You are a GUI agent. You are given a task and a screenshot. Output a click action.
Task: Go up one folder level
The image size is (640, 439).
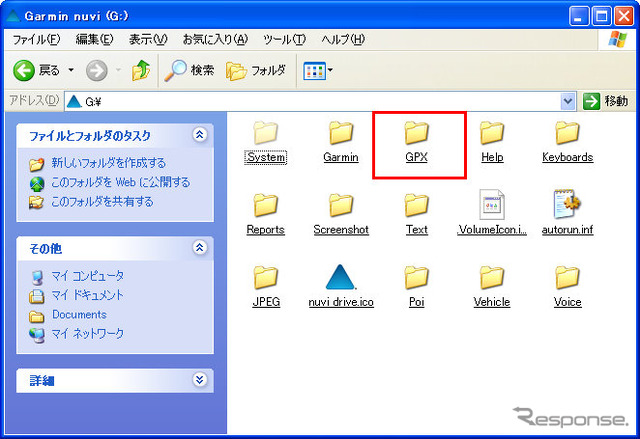pos(141,71)
